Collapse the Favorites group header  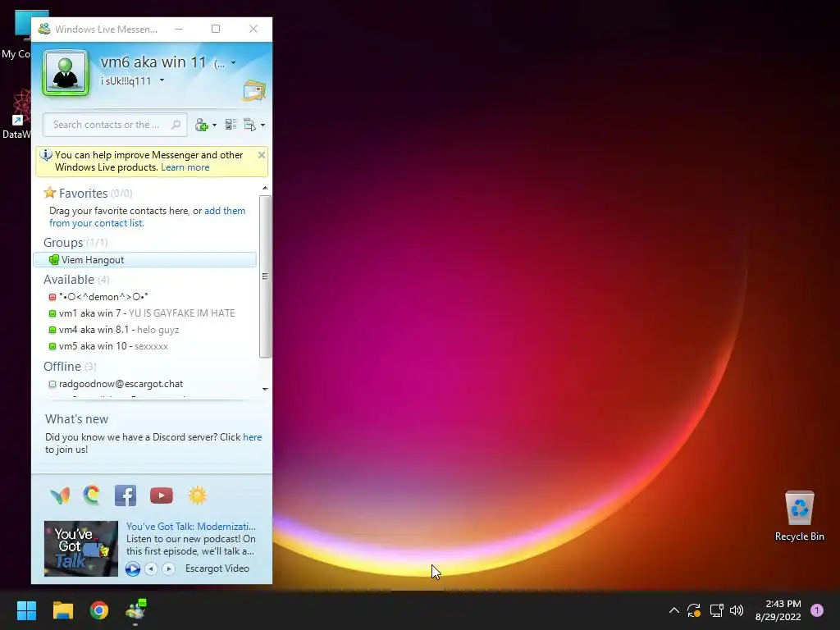83,193
